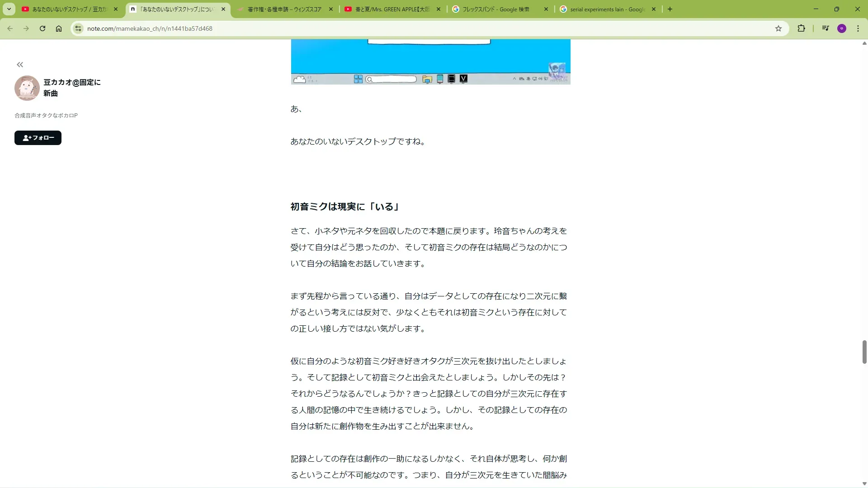The image size is (868, 488).
Task: Collapse the author sidebar with double chevron
Action: [x=20, y=65]
